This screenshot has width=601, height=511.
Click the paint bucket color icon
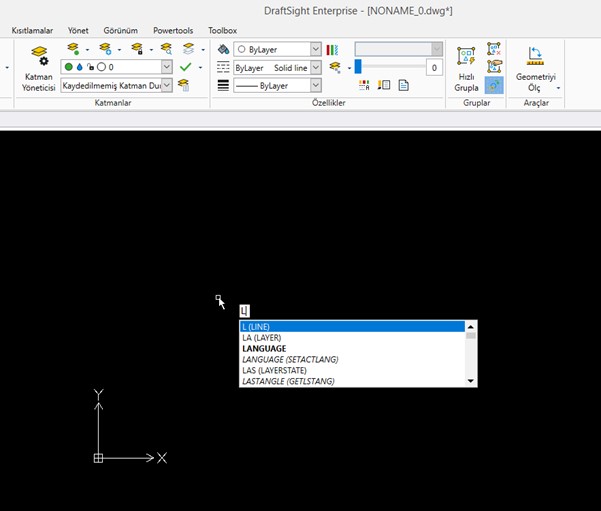(223, 49)
